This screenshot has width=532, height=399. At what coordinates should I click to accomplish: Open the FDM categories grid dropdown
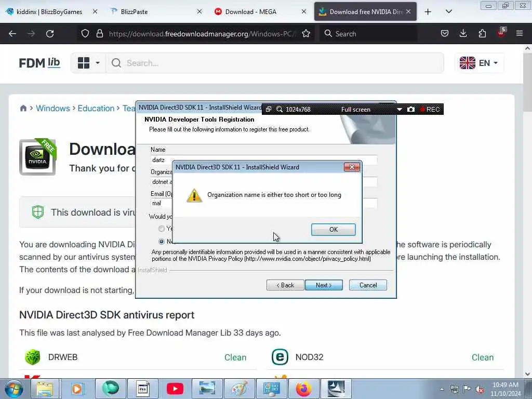[x=88, y=63]
